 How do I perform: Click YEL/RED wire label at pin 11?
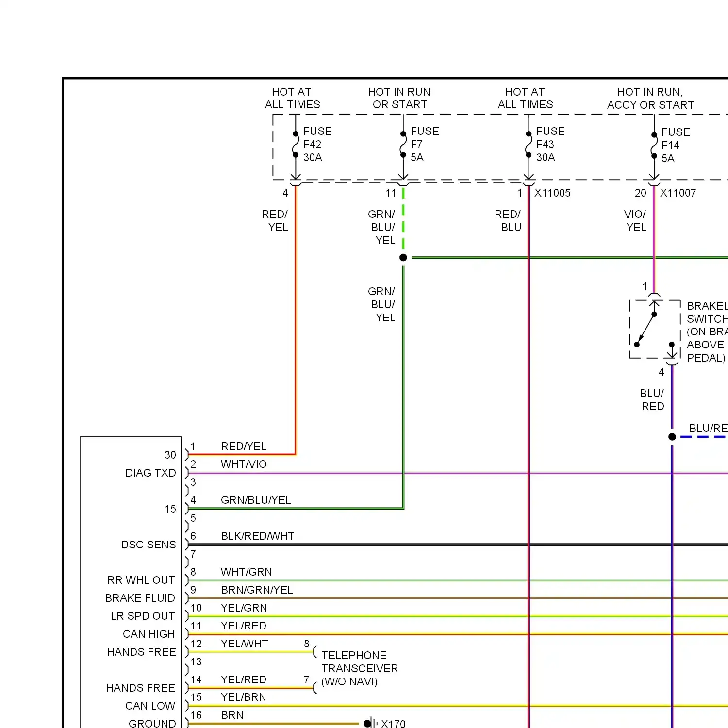pos(244,626)
